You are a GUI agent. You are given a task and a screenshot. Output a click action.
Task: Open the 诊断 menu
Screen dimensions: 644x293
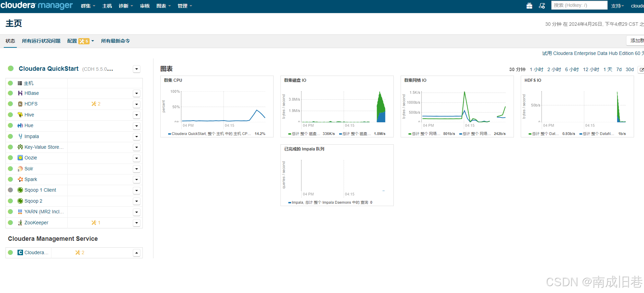coord(126,6)
